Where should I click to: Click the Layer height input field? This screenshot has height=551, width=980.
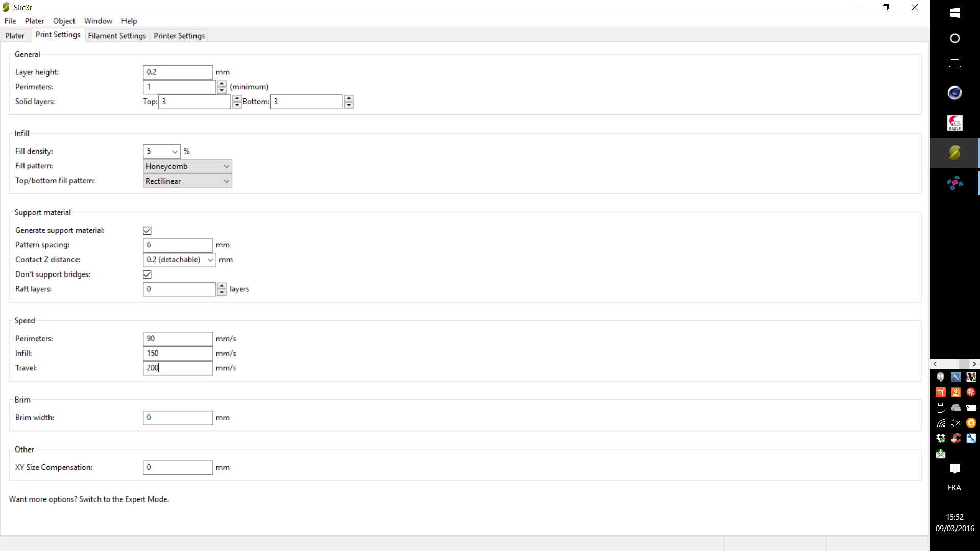point(177,72)
